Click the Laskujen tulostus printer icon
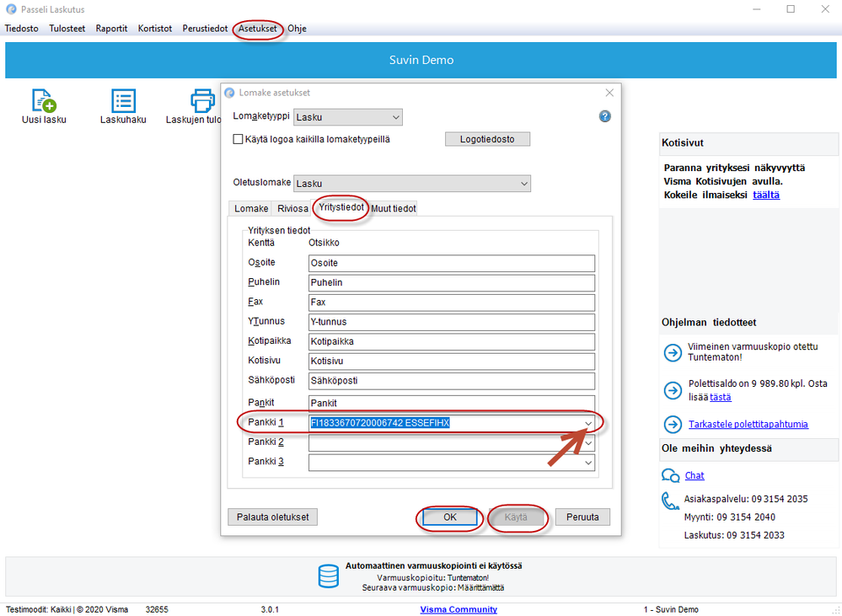The height and width of the screenshot is (616, 842). tap(202, 100)
